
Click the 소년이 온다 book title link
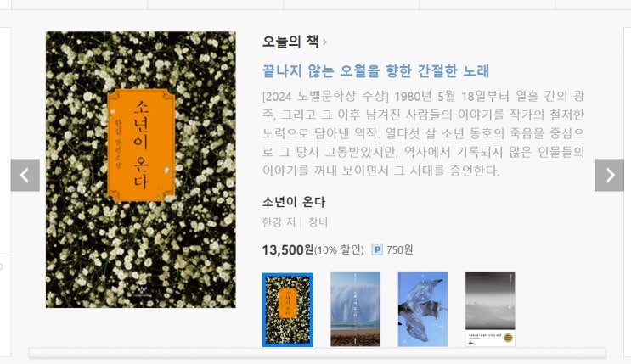click(x=294, y=201)
